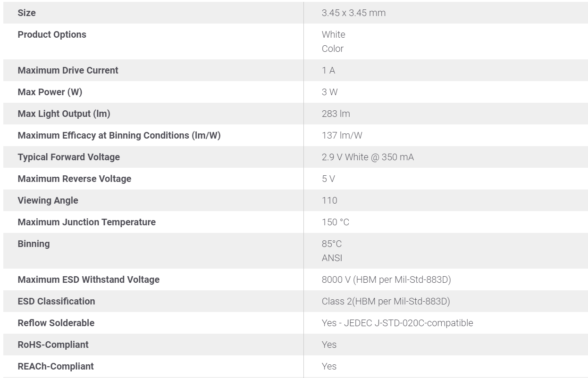Click the 2.9 V White @ 350 mA value
Image resolution: width=588 pixels, height=378 pixels.
point(368,157)
